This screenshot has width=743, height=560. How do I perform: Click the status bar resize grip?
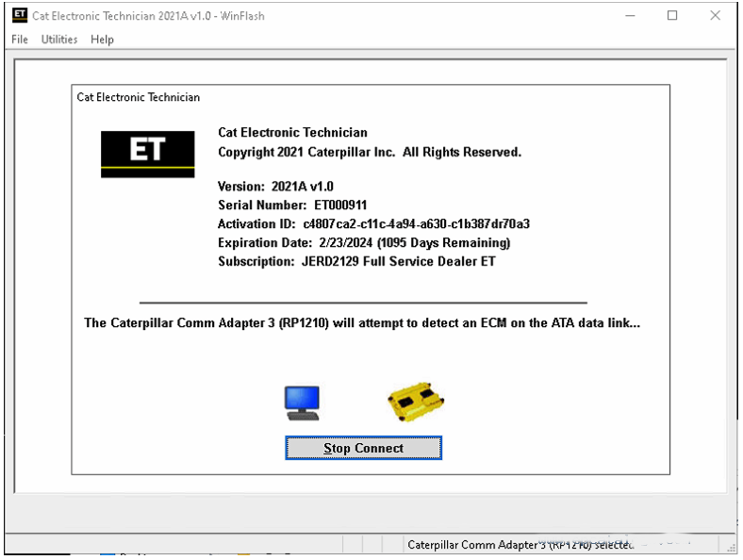point(732,546)
